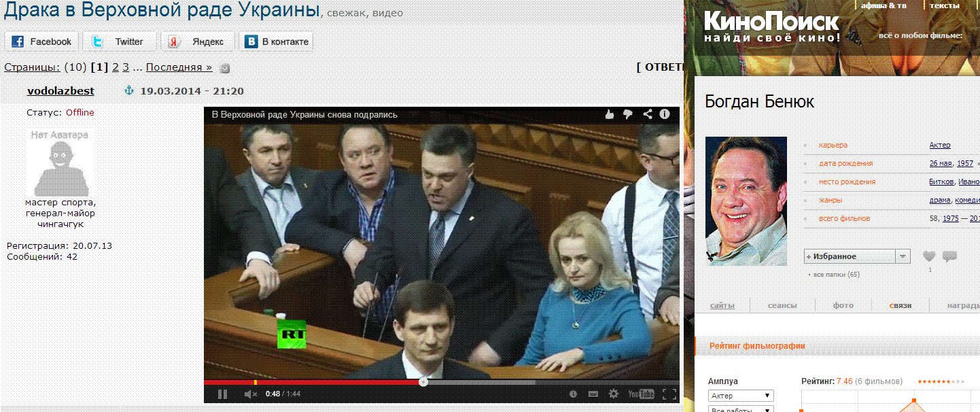Click the Рейтинг фильмографии header

(758, 346)
